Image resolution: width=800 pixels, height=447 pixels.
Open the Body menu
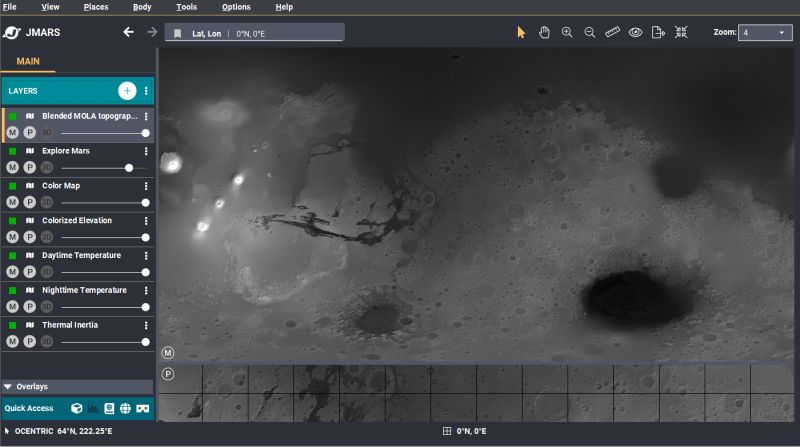point(142,7)
